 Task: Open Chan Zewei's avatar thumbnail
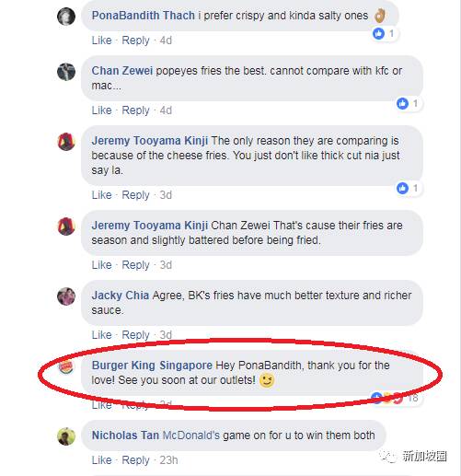click(66, 72)
